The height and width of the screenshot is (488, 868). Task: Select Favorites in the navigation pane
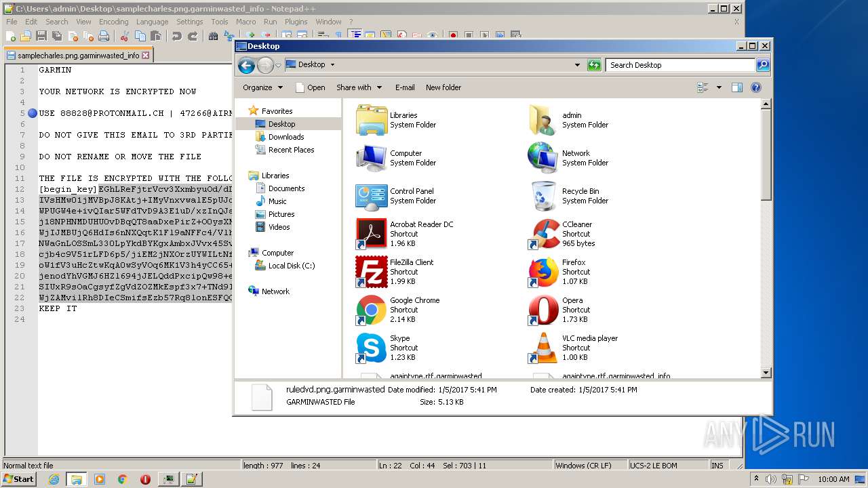point(277,111)
